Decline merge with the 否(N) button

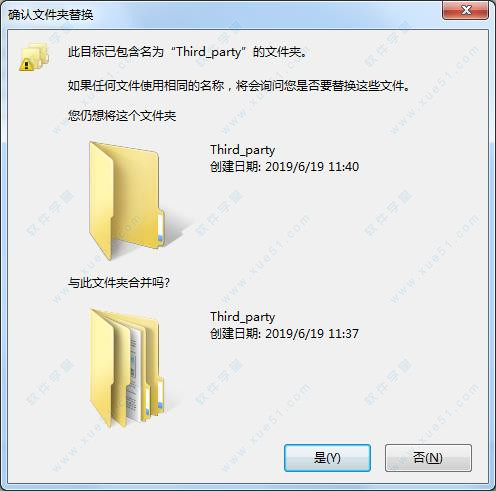coord(428,458)
